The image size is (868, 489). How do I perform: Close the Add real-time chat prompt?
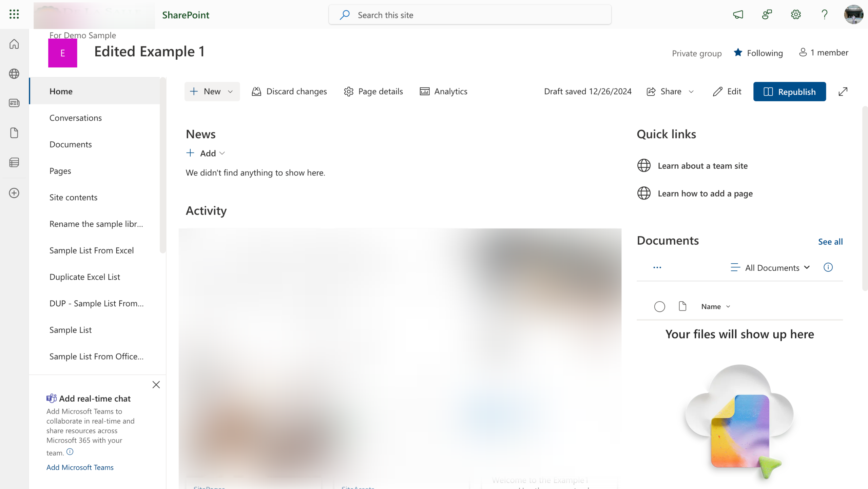[156, 385]
